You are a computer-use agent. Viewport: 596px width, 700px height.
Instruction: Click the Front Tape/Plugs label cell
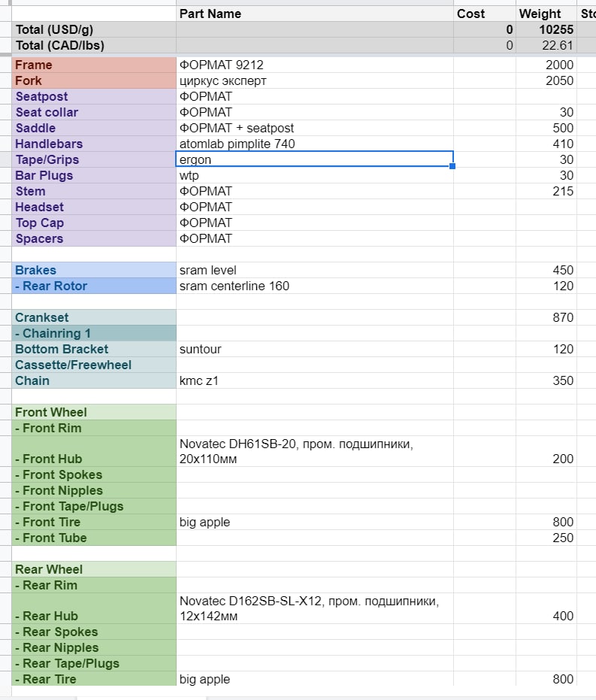point(94,506)
